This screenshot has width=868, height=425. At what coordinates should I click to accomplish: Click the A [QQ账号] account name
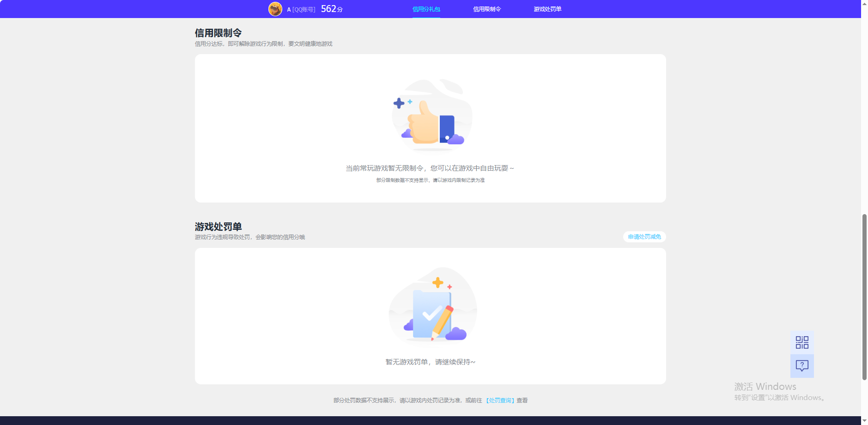[301, 9]
